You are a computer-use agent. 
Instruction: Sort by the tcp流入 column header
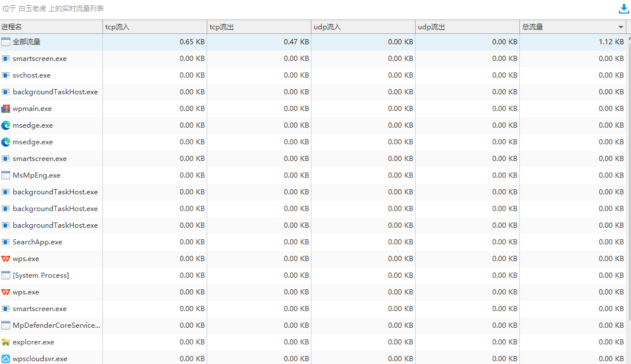(154, 27)
